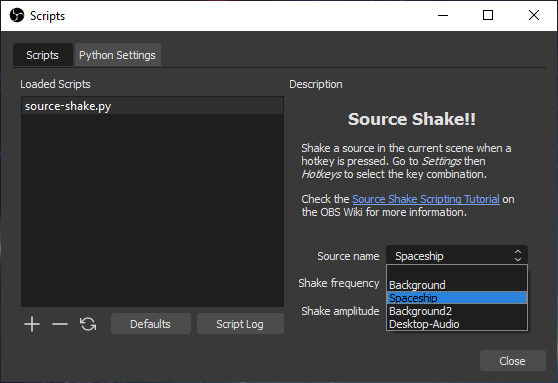
Task: Reload scripts with refresh icon
Action: click(88, 324)
